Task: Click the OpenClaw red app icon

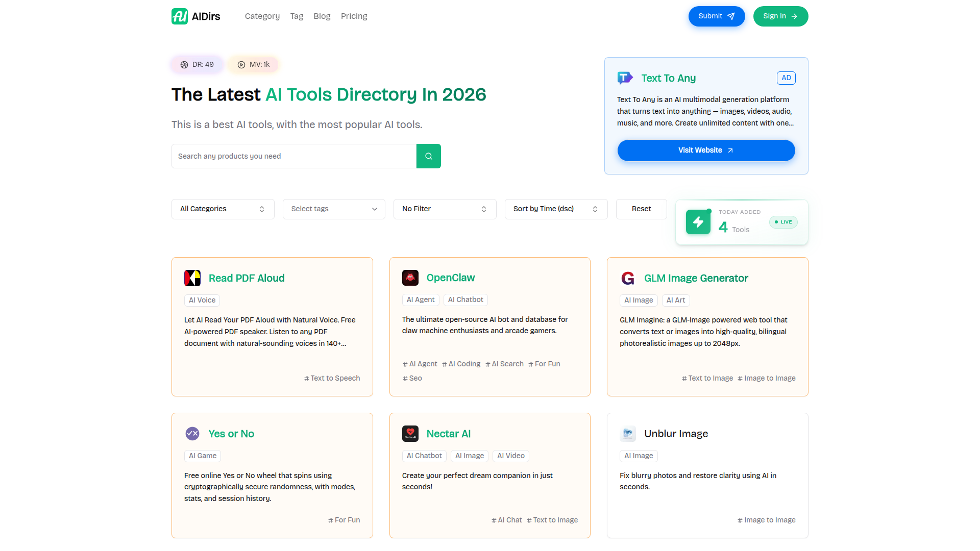Action: click(x=410, y=278)
